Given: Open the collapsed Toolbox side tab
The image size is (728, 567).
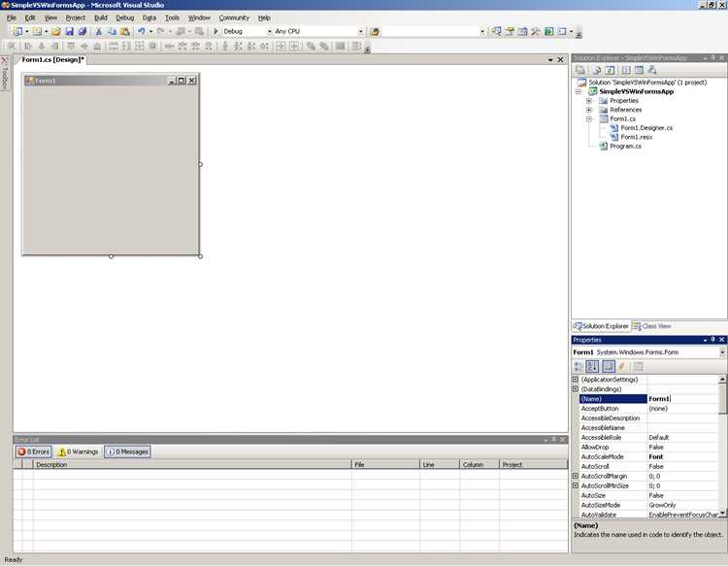Looking at the screenshot, I should 5,74.
